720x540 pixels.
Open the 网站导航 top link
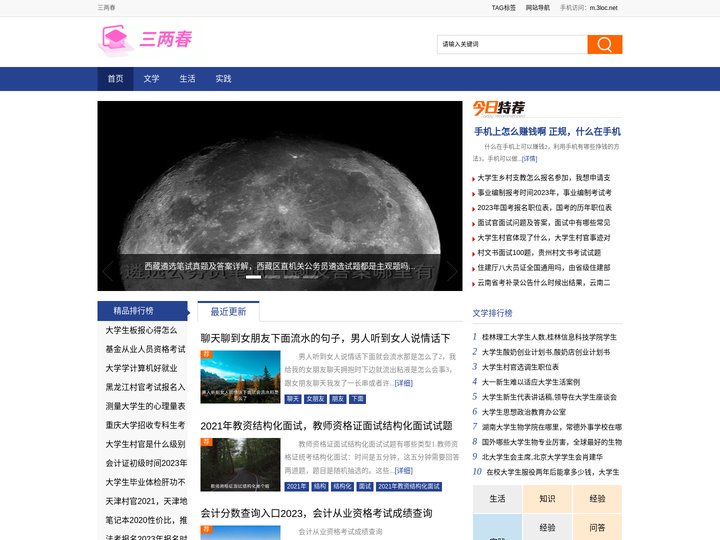(538, 8)
